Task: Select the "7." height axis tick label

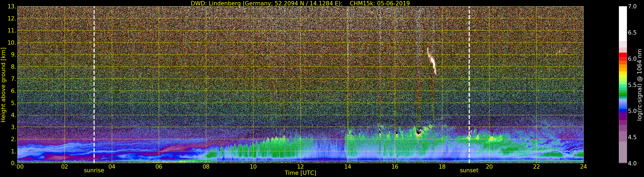Action: pos(14,79)
